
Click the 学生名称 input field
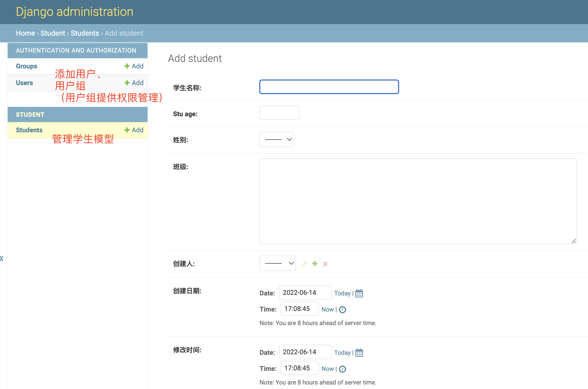pos(329,87)
